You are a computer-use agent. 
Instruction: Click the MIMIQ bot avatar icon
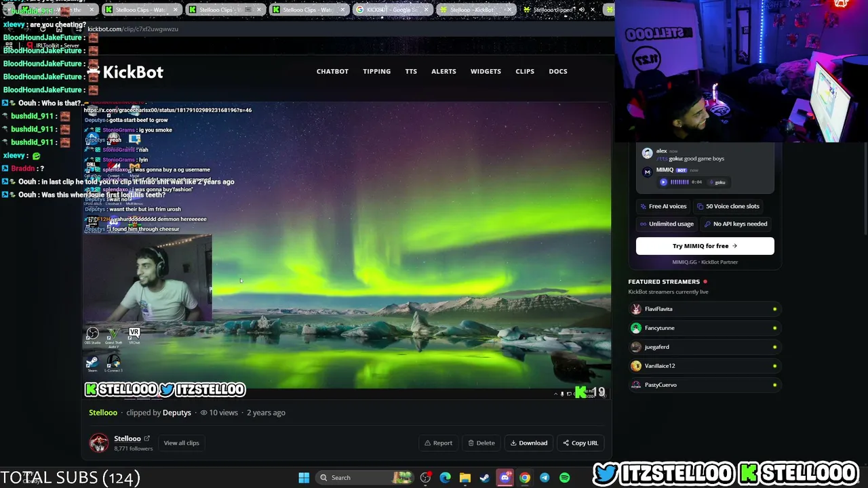tap(647, 172)
